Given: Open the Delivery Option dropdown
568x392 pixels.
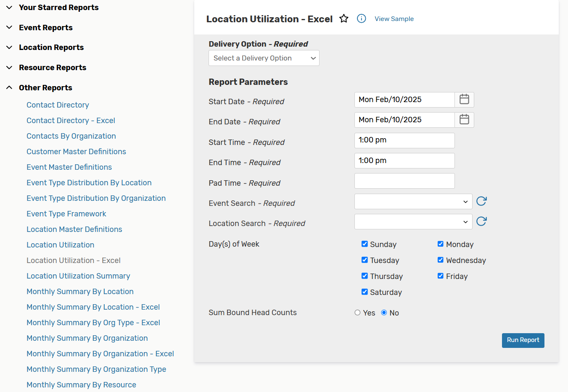Looking at the screenshot, I should 264,58.
